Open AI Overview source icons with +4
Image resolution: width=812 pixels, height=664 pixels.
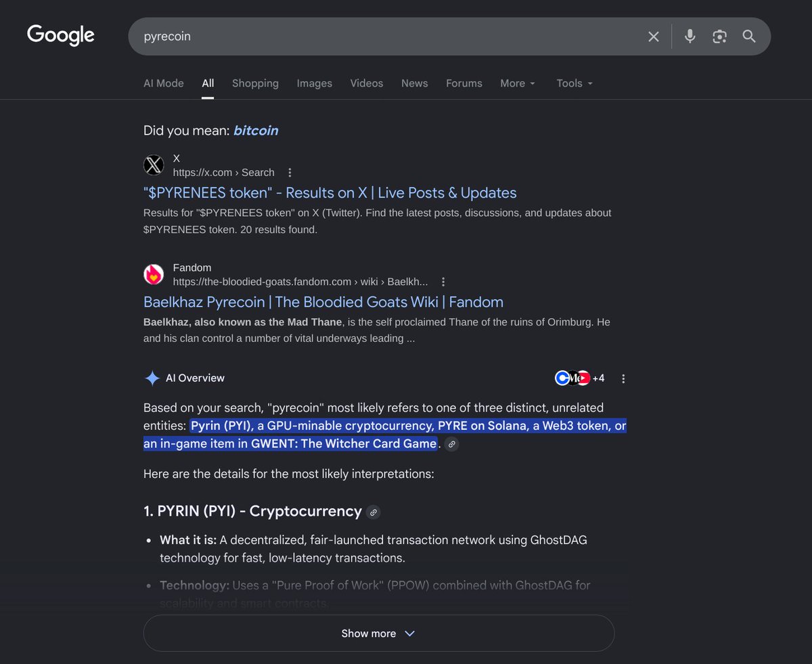pos(580,378)
